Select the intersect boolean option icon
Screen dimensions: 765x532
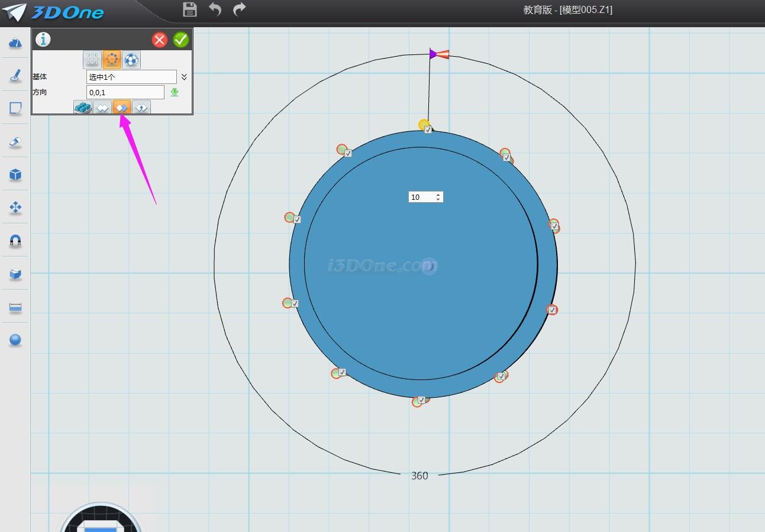[141, 108]
